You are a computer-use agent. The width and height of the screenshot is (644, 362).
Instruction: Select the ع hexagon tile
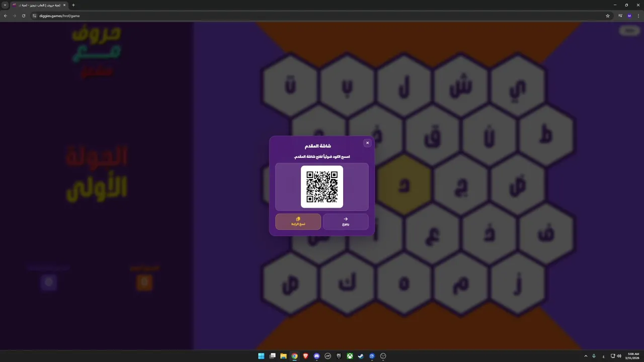pos(433,234)
